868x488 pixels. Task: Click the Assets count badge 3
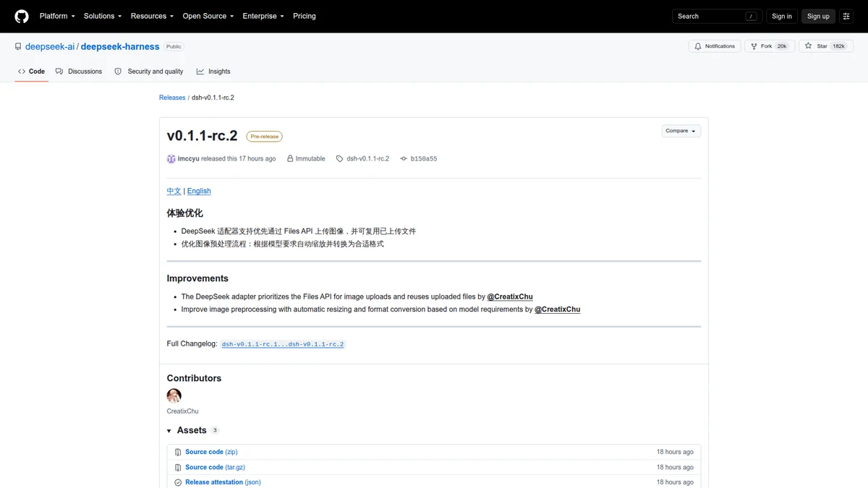click(x=215, y=430)
